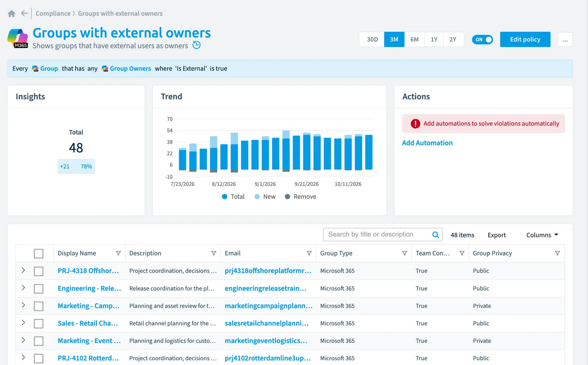Export the table results

coord(496,235)
